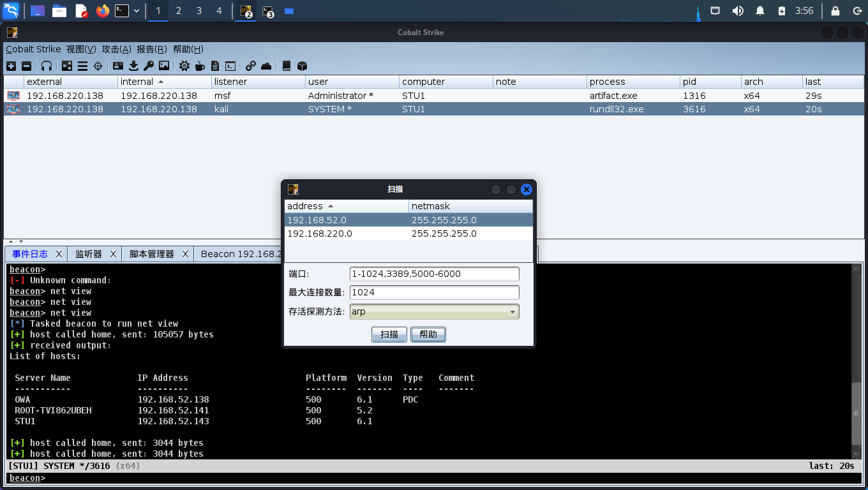This screenshot has height=490, width=868.
Task: Switch to the 事件日志 tab
Action: pos(30,254)
